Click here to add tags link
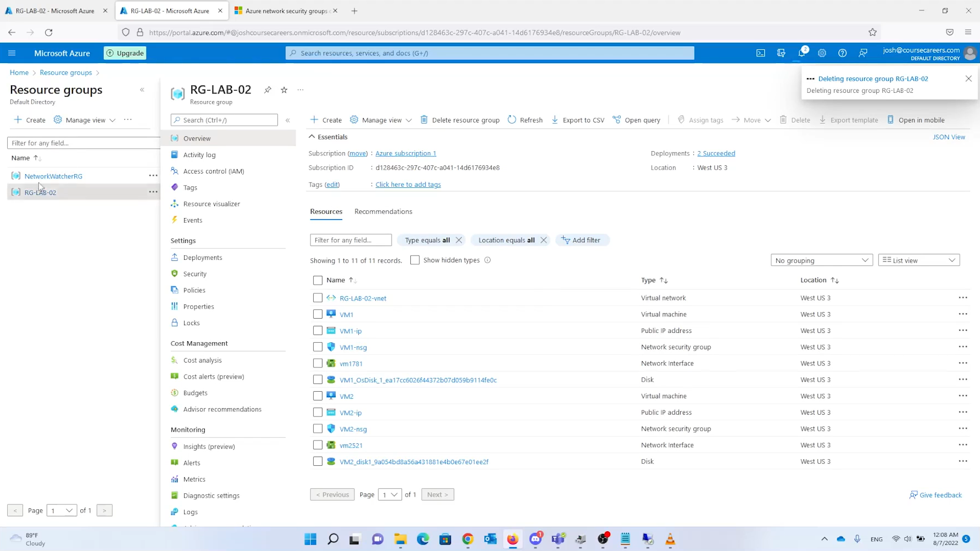Image resolution: width=980 pixels, height=551 pixels. (x=408, y=184)
